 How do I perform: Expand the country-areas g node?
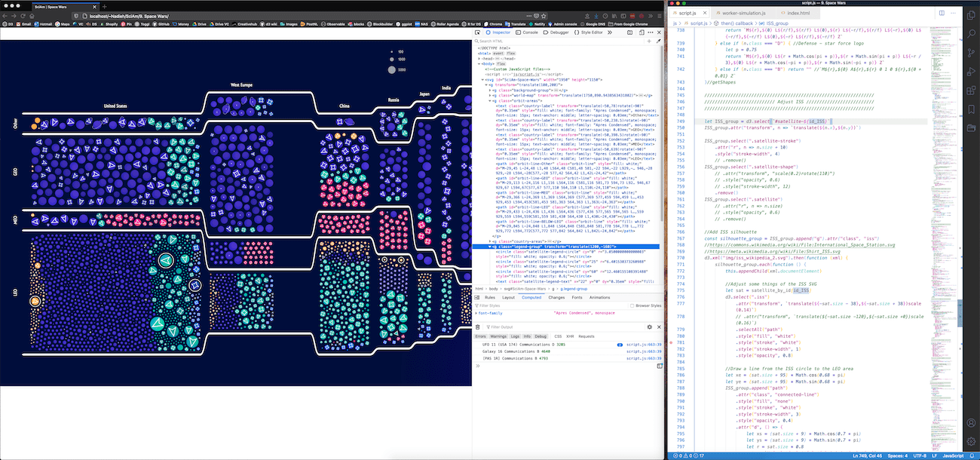[490, 241]
